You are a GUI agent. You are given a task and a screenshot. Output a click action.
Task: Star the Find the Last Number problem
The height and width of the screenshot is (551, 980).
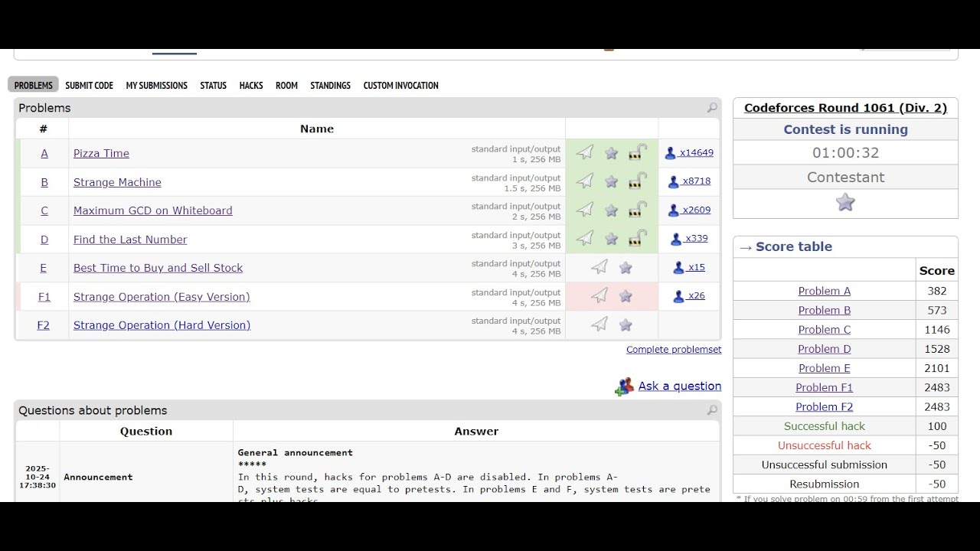[x=611, y=240]
